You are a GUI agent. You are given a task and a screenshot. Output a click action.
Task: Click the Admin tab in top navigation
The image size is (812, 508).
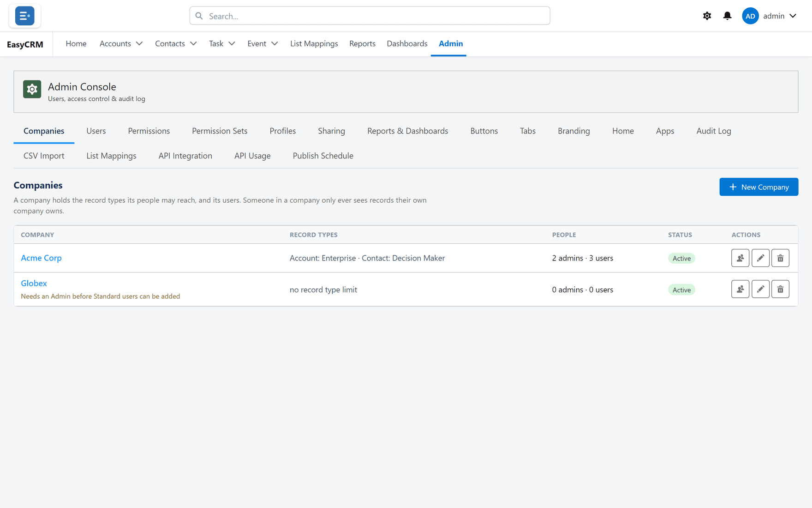(451, 43)
